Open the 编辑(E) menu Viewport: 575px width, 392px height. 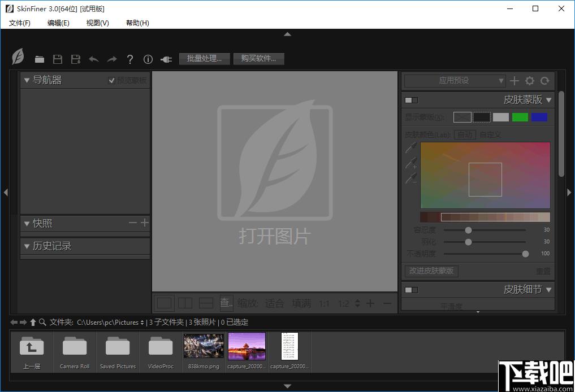[58, 23]
